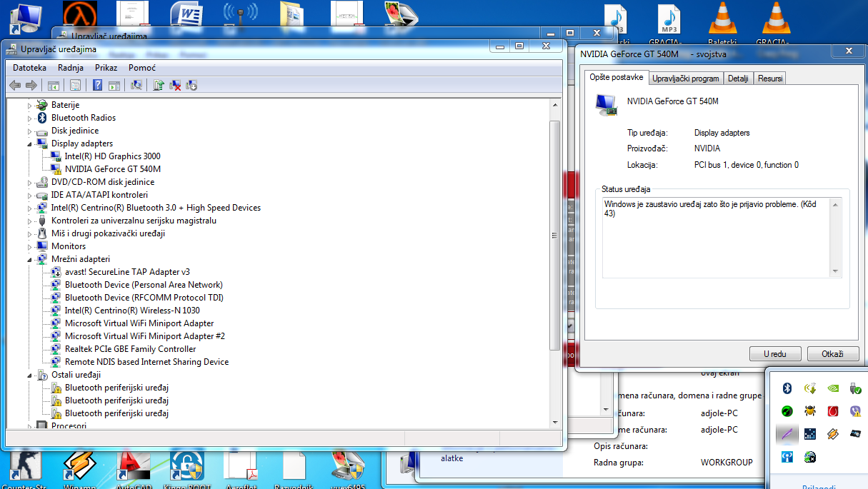Click the device tree scrollbar up arrow
This screenshot has width=868, height=489.
pyautogui.click(x=555, y=105)
